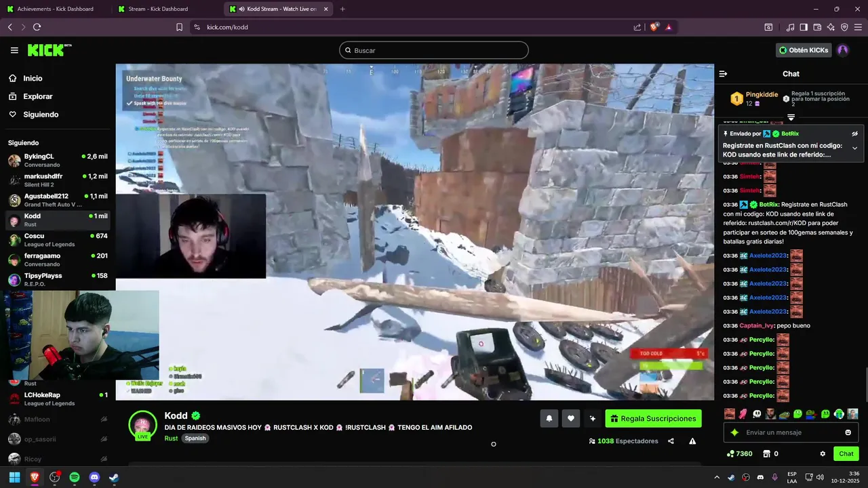The width and height of the screenshot is (868, 488).
Task: Click the green sparkle icon in message box
Action: coord(734,432)
